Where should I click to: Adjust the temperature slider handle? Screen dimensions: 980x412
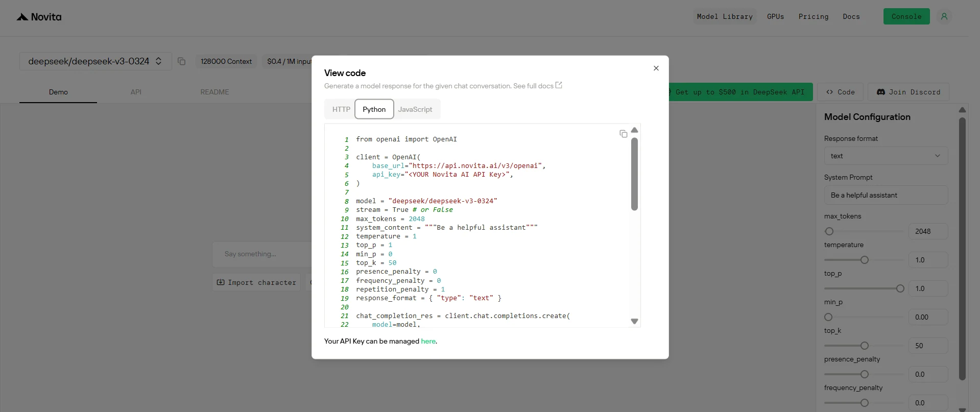[865, 260]
